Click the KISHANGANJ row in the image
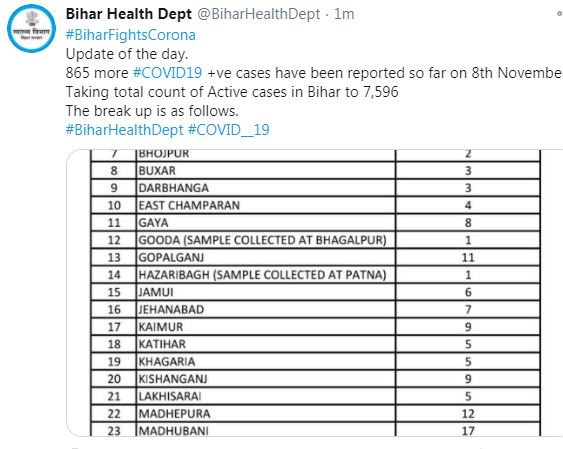The height and width of the screenshot is (449, 563). coord(316,379)
